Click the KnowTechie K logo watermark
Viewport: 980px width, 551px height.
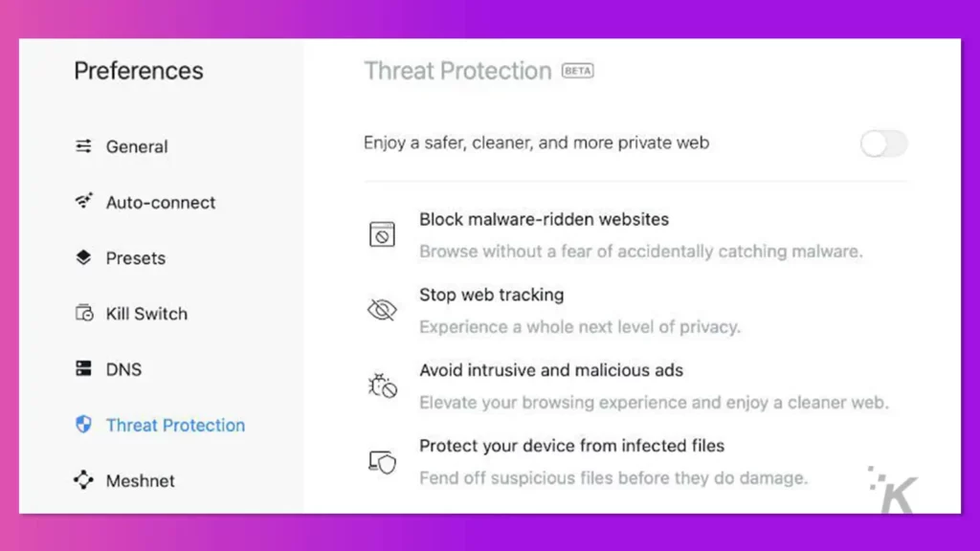893,490
